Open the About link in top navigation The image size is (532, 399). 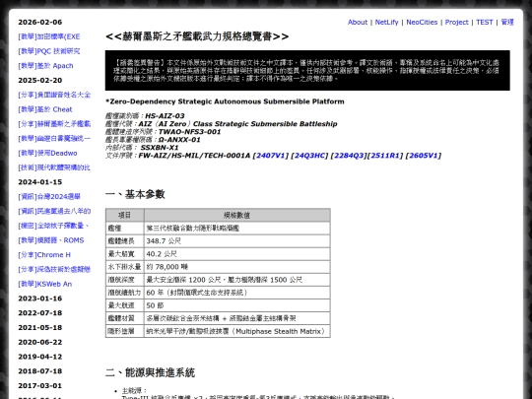point(358,22)
